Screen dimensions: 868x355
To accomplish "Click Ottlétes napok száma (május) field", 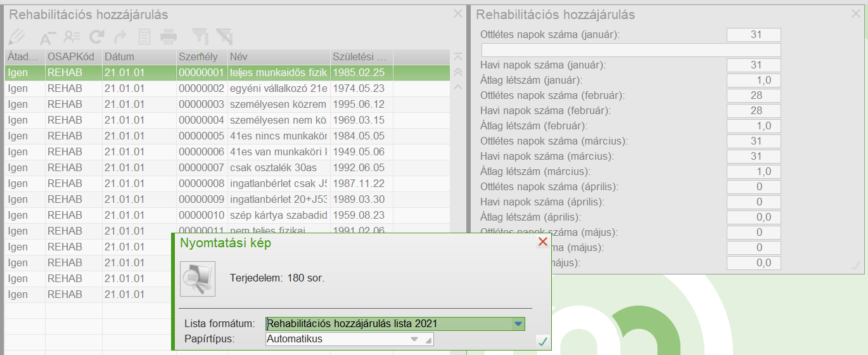I will click(754, 233).
